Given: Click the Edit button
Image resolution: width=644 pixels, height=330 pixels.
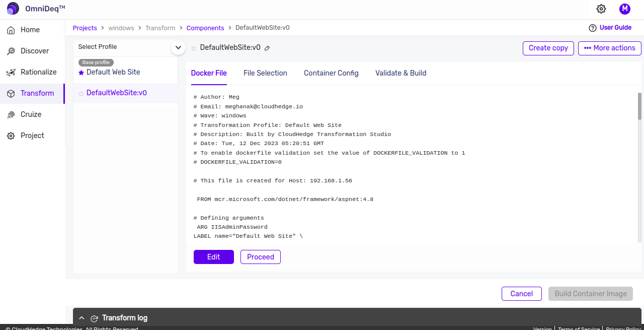Looking at the screenshot, I should [x=213, y=257].
